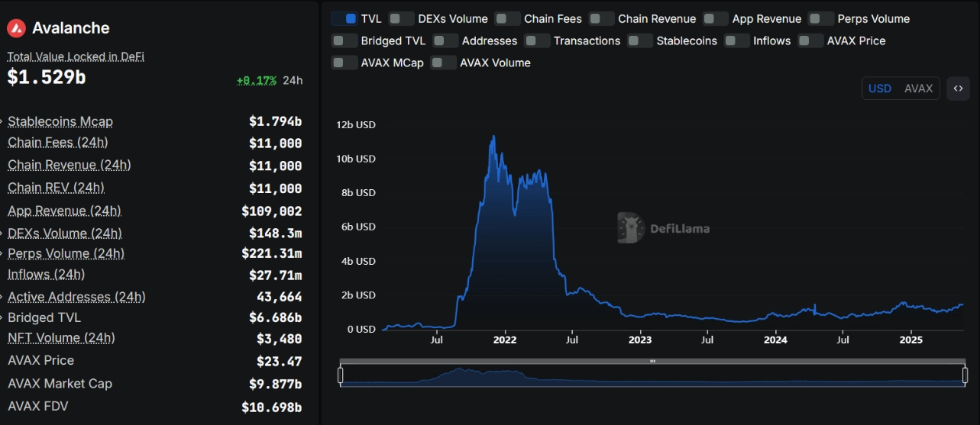
Task: Click the embed chart code icon
Action: pos(958,89)
